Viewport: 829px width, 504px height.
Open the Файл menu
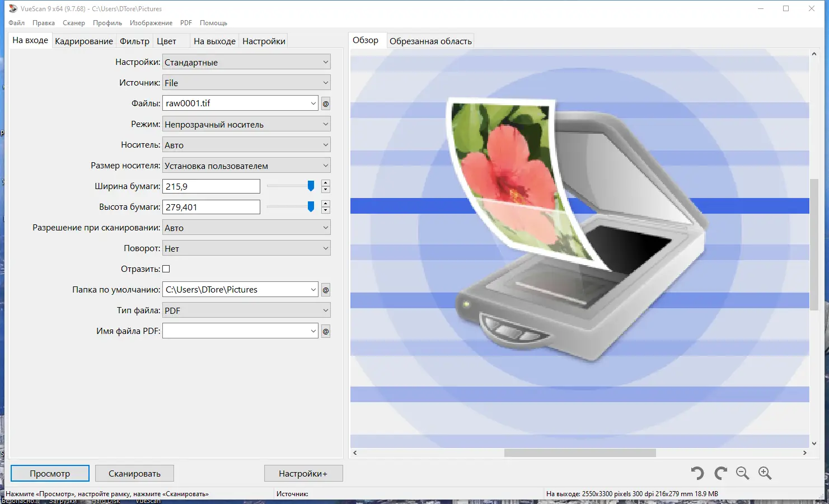17,23
